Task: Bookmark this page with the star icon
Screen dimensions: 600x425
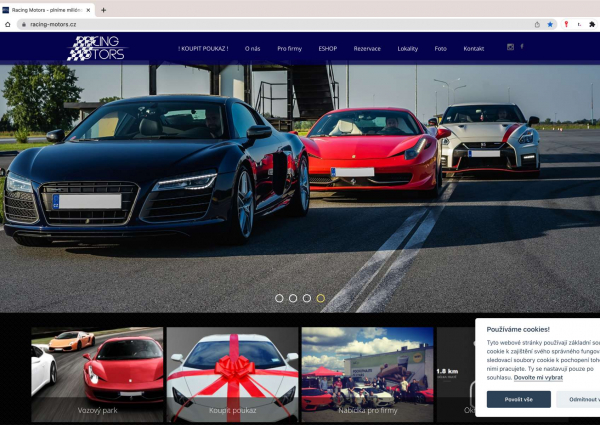Action: click(550, 24)
